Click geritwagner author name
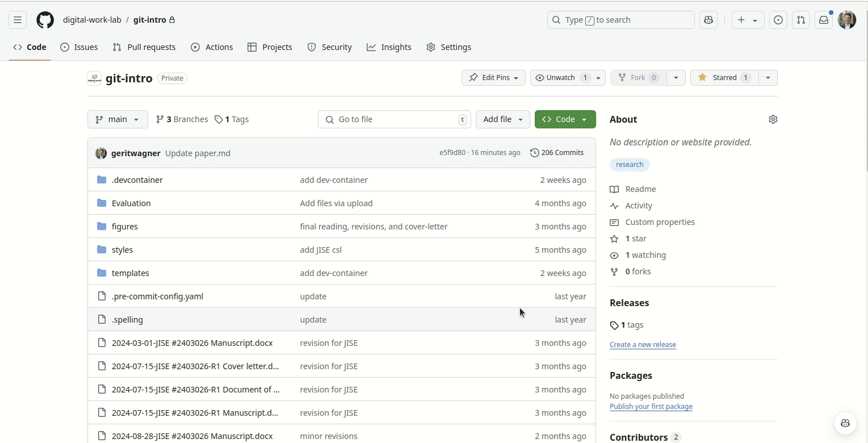Image resolution: width=868 pixels, height=443 pixels. pyautogui.click(x=136, y=153)
